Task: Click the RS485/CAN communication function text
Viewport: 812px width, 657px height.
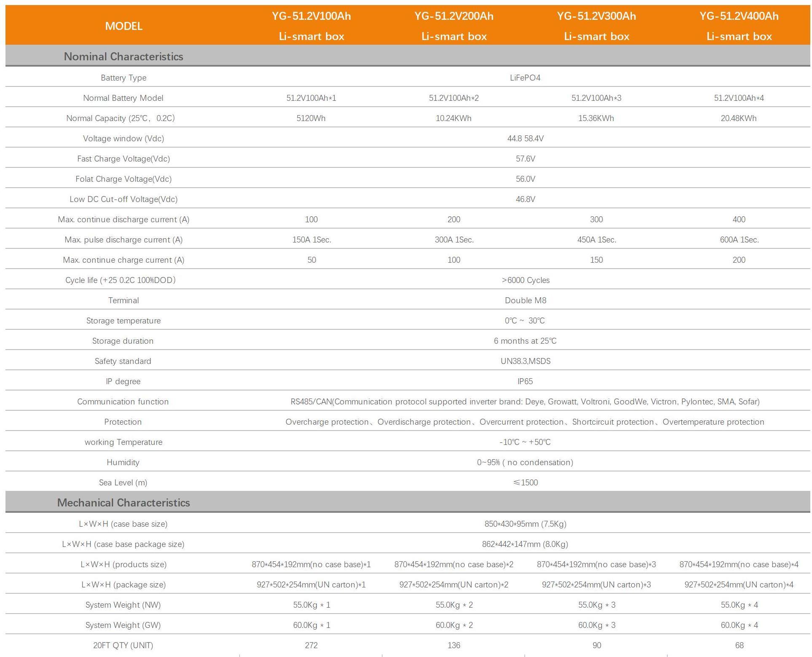Action: (x=525, y=401)
